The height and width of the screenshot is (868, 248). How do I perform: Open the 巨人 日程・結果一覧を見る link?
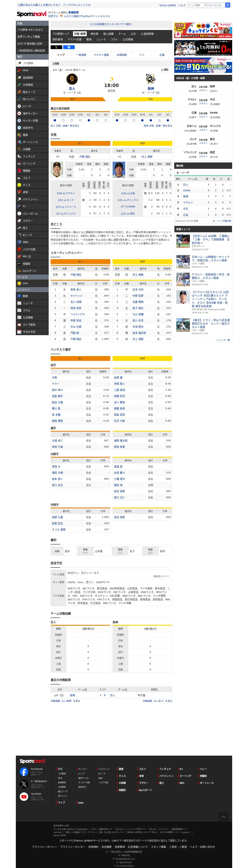65,126
